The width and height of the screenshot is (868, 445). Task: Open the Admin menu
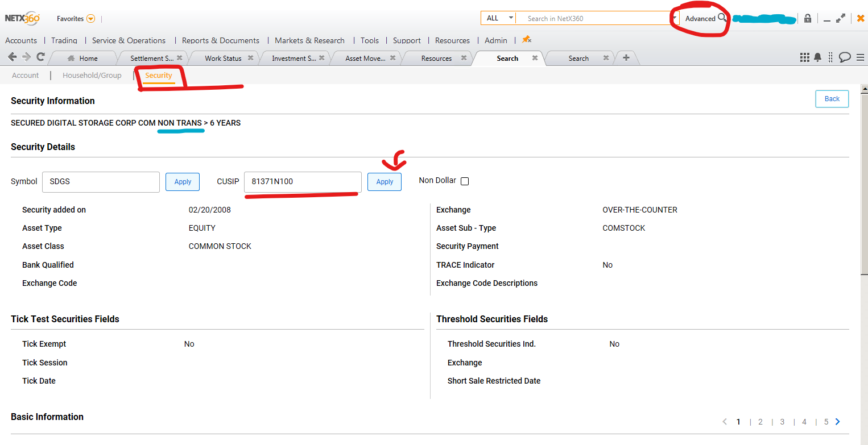click(496, 40)
